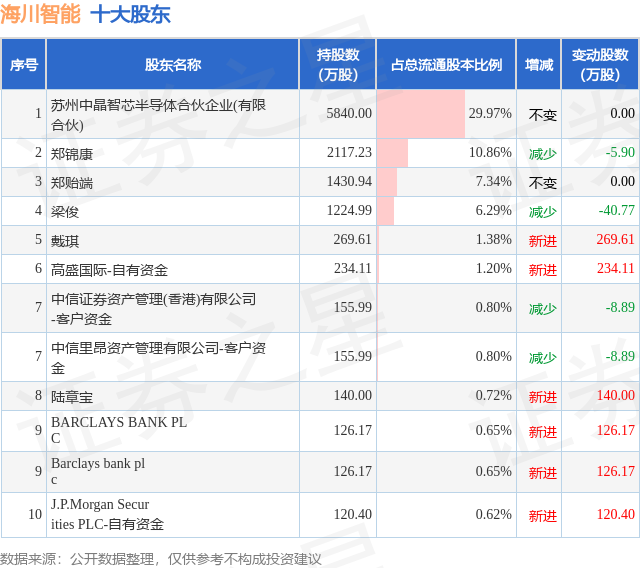Screen dimensions: 640x568
Task: Click the 数据来源 footer note
Action: 161,559
